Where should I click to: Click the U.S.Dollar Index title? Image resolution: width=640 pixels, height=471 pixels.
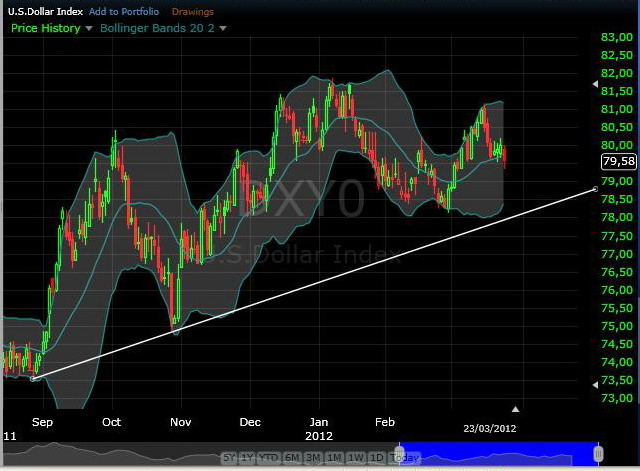[45, 11]
